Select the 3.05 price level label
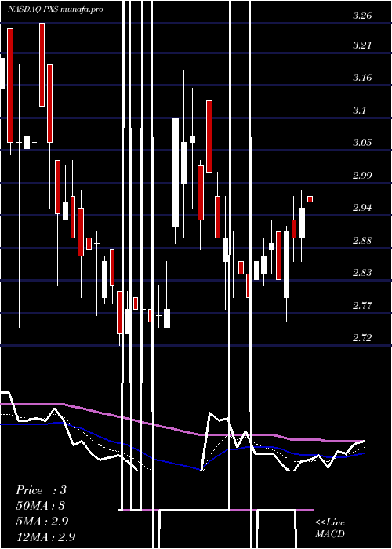This screenshot has width=392, height=549. point(362,143)
